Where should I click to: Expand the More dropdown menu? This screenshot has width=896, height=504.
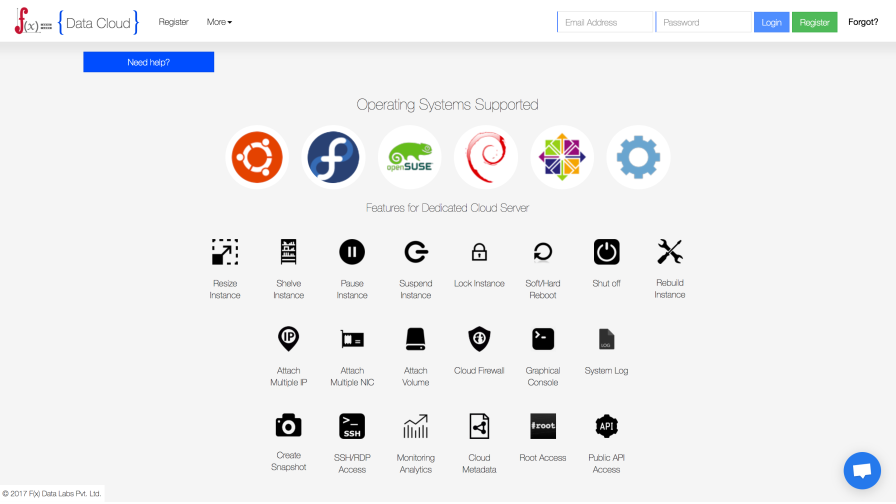tap(219, 22)
